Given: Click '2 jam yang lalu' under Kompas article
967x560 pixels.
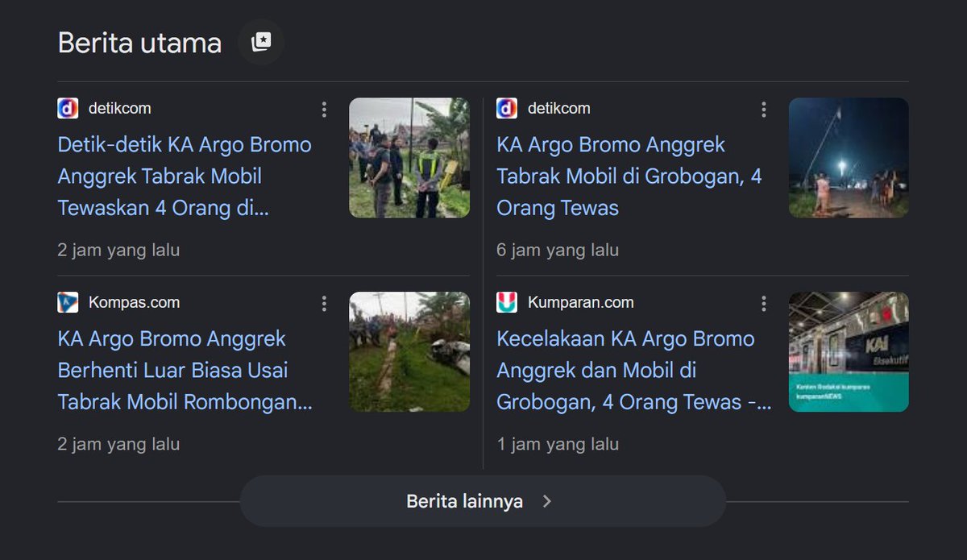Looking at the screenshot, I should click(118, 444).
